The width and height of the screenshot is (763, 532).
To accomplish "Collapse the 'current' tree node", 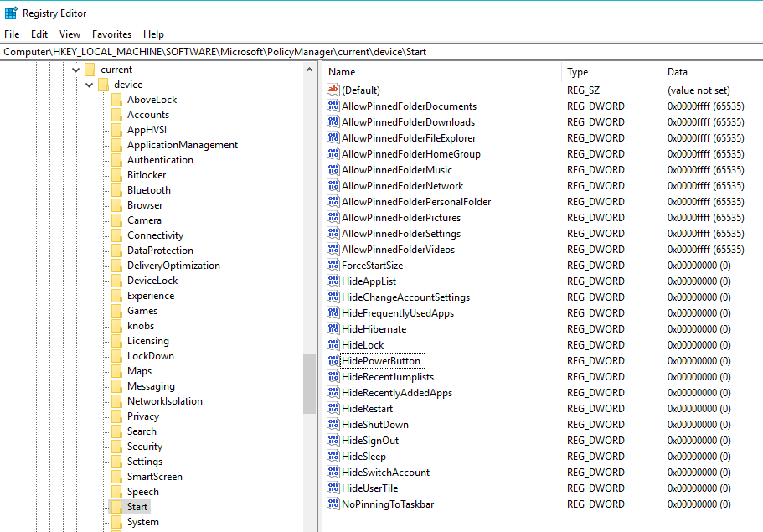I will point(75,70).
